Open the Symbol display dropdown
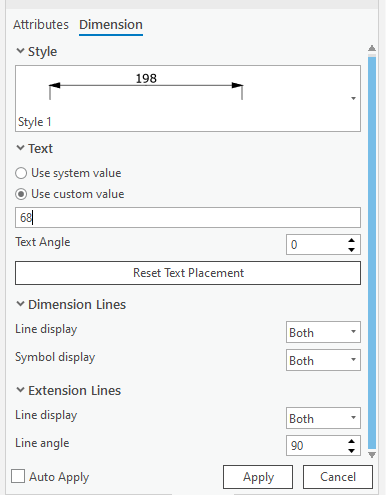Screen dimensions: 386x495 pos(323,360)
